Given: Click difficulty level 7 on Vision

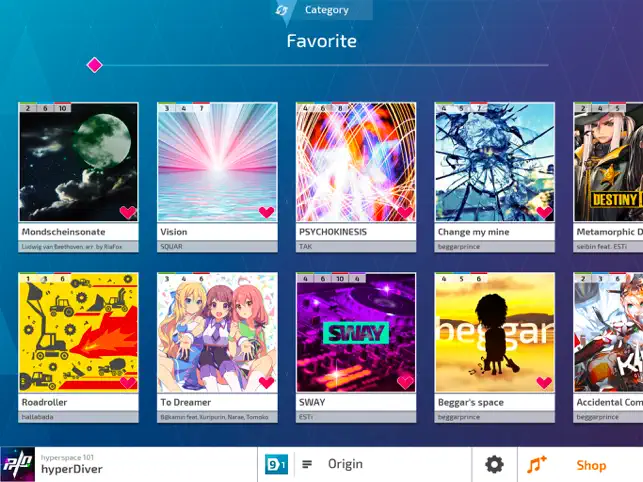Looking at the screenshot, I should (201, 108).
